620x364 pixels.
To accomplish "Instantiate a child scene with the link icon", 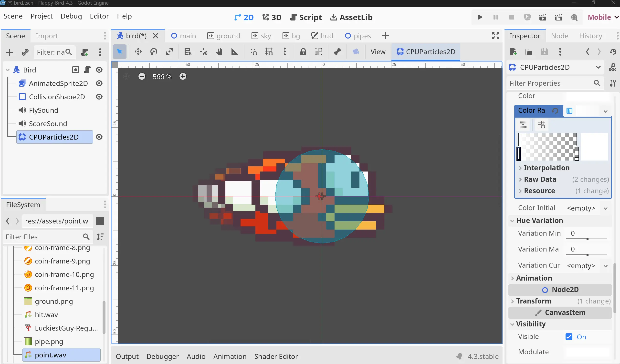I will tap(25, 52).
